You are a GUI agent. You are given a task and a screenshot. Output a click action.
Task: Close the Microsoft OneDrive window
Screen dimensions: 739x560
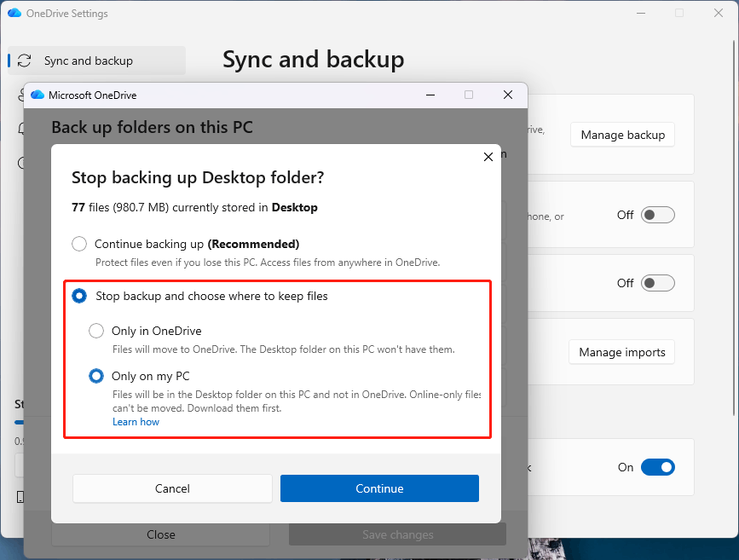coord(508,95)
